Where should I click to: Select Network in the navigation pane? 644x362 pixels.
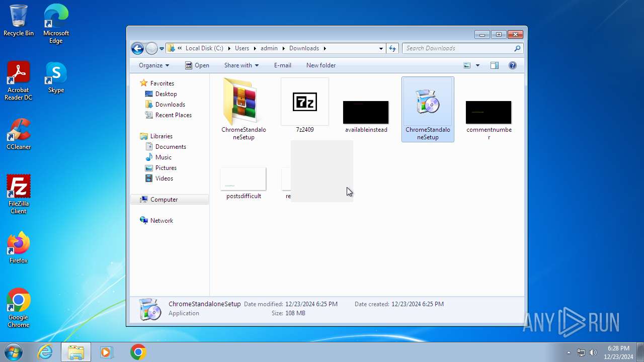coord(162,221)
